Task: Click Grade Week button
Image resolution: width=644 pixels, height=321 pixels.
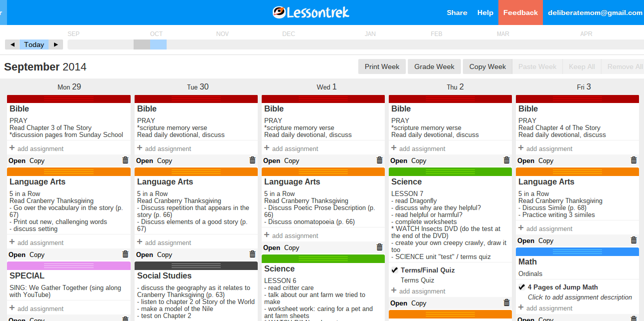Action: coord(434,66)
